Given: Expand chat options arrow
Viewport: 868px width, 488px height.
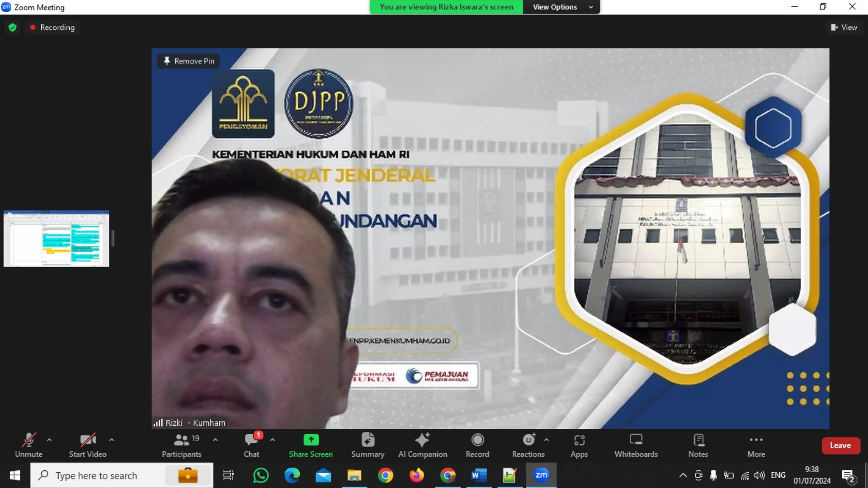Looking at the screenshot, I should (272, 440).
